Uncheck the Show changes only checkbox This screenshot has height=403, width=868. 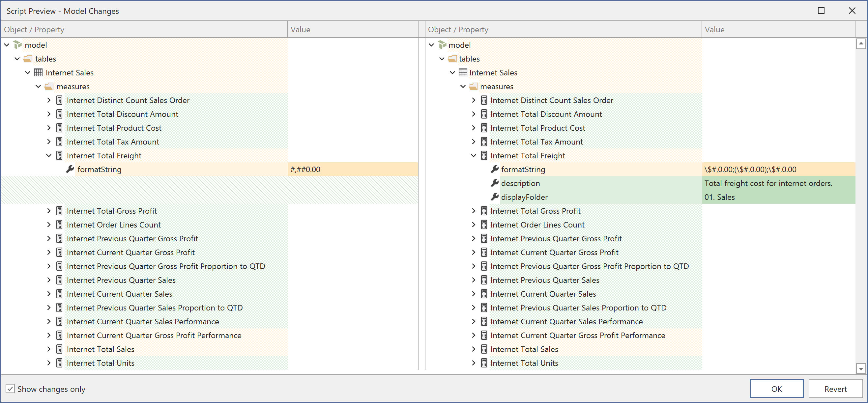(x=11, y=389)
